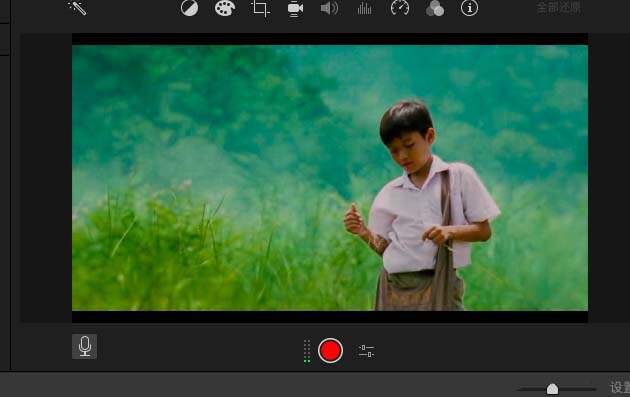Screen dimensions: 630x397
Task: Select the cropping tool
Action: [x=260, y=8]
